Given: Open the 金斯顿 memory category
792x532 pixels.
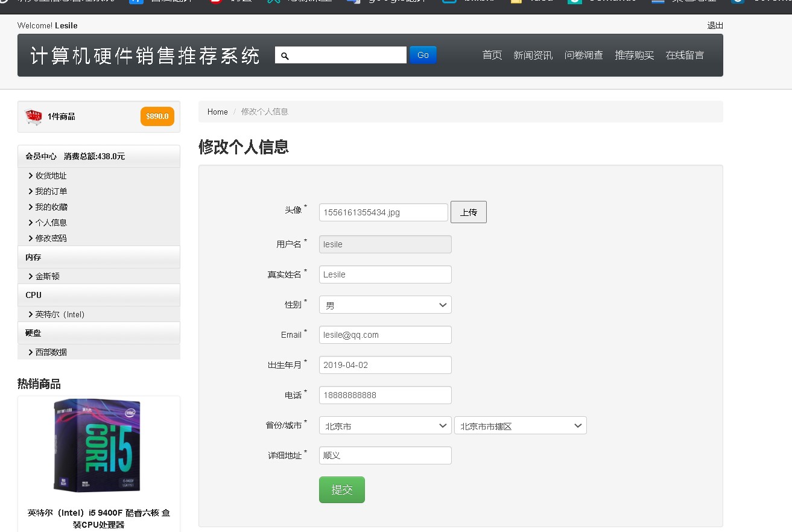Looking at the screenshot, I should tap(47, 276).
